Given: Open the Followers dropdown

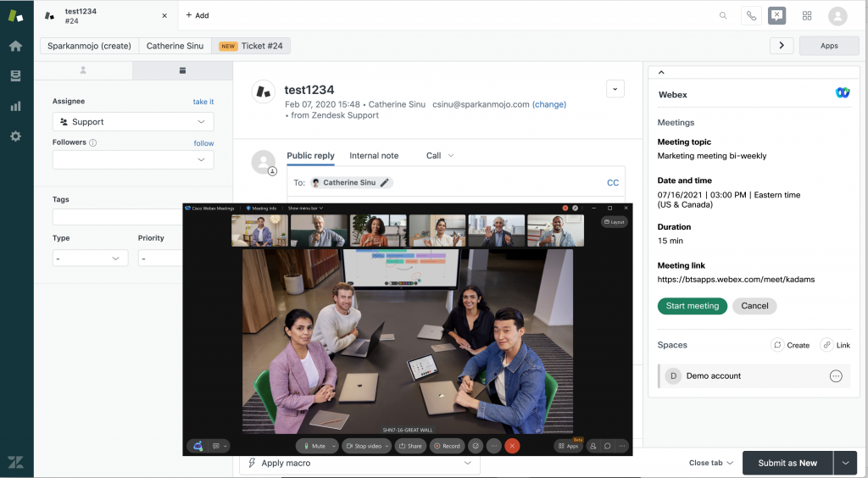Looking at the screenshot, I should (133, 159).
